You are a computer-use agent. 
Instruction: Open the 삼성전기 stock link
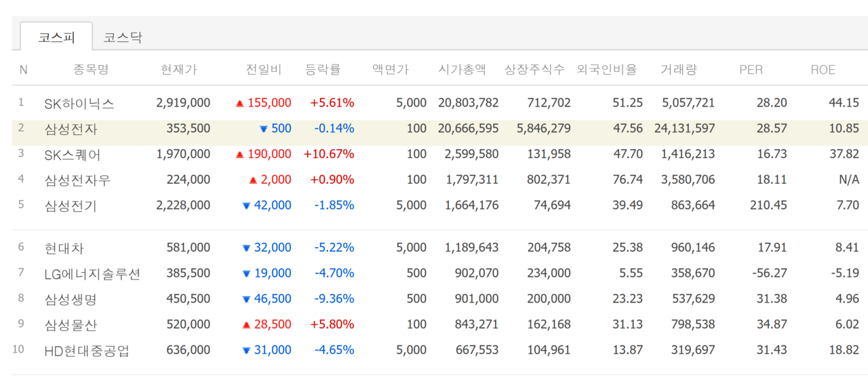click(71, 205)
